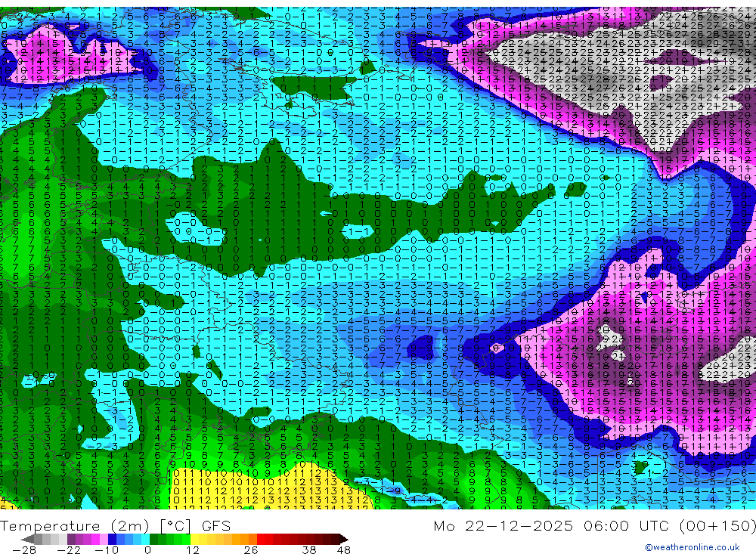Screen dimensions: 756x554
Task: Pick the bright red swatch at 26
Action: point(261,540)
